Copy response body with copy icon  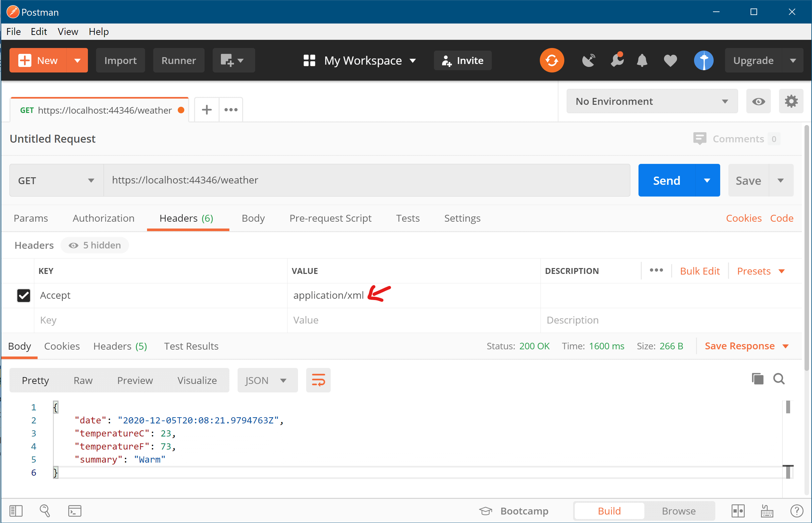[757, 379]
